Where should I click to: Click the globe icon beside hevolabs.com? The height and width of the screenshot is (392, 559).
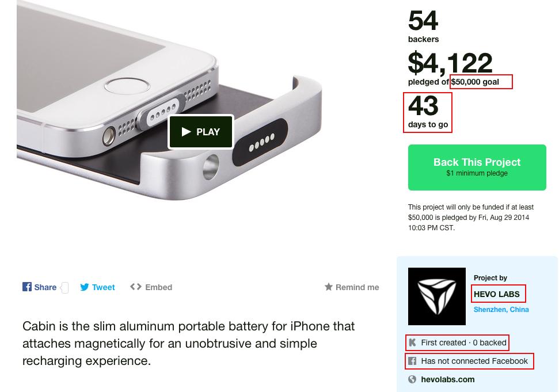(x=412, y=379)
